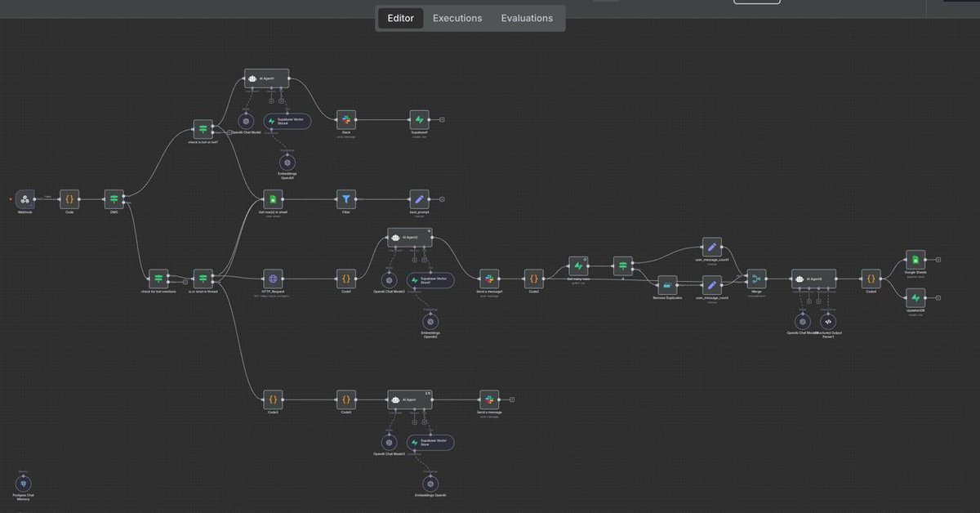The width and height of the screenshot is (980, 513).
Task: Select the user_message_count1 node
Action: pyautogui.click(x=712, y=246)
